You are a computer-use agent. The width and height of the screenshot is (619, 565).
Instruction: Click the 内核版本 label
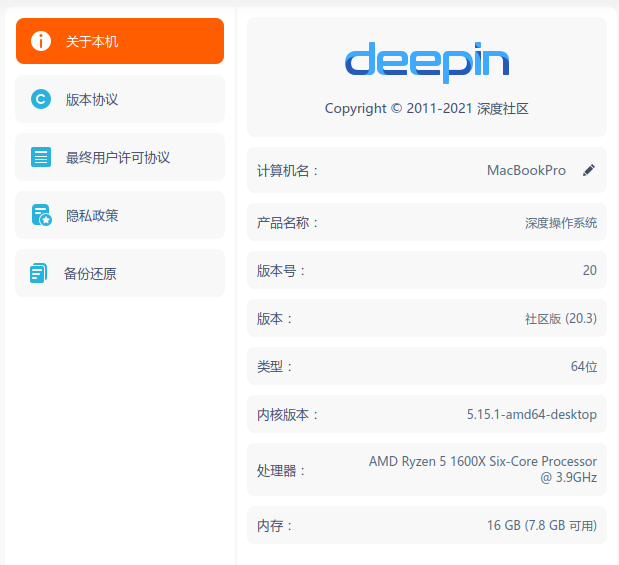tap(287, 415)
